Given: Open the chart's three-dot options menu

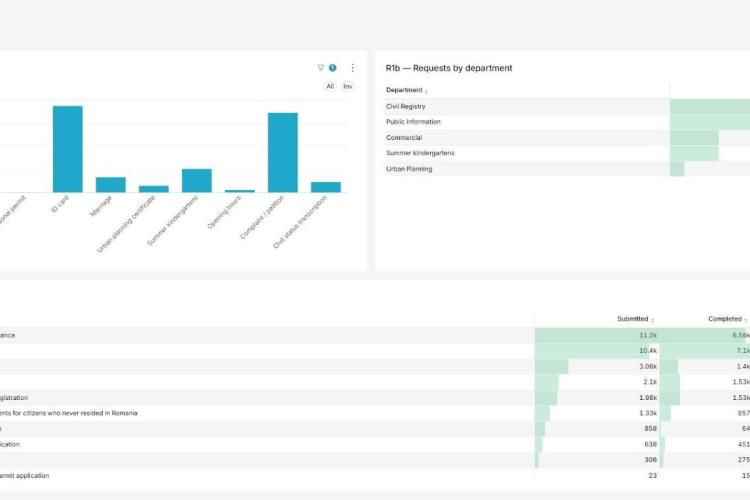Looking at the screenshot, I should coord(353,68).
